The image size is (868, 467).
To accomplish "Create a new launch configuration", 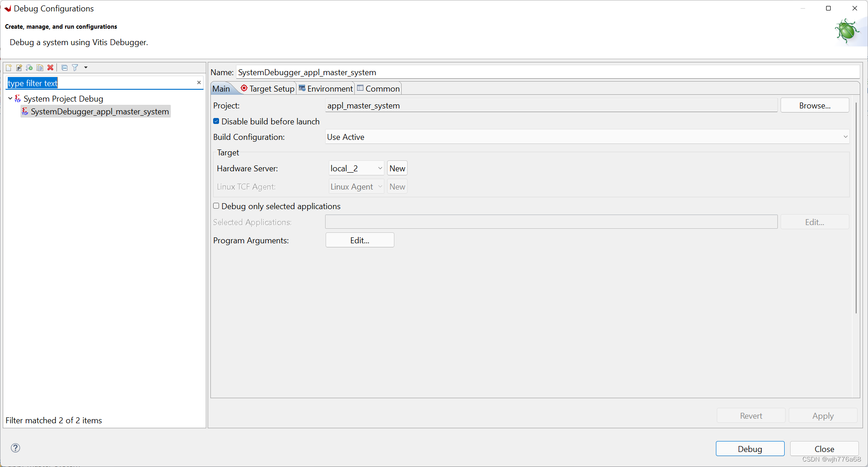I will [x=9, y=67].
